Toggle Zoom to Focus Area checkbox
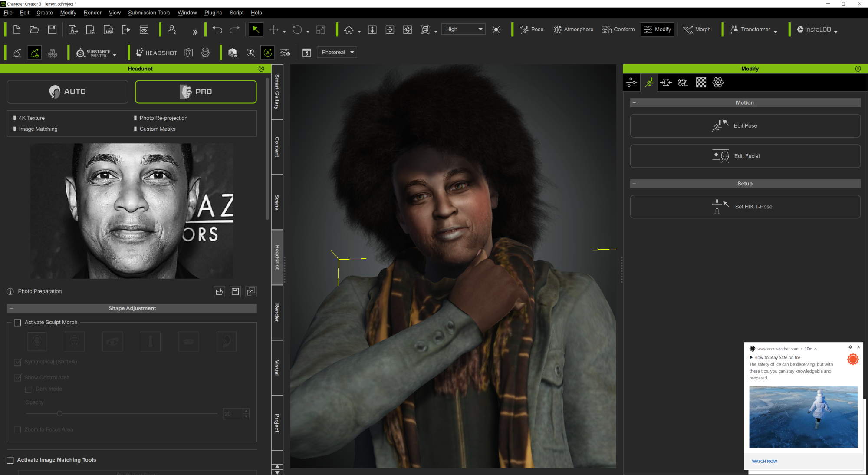The image size is (868, 475). click(x=17, y=430)
